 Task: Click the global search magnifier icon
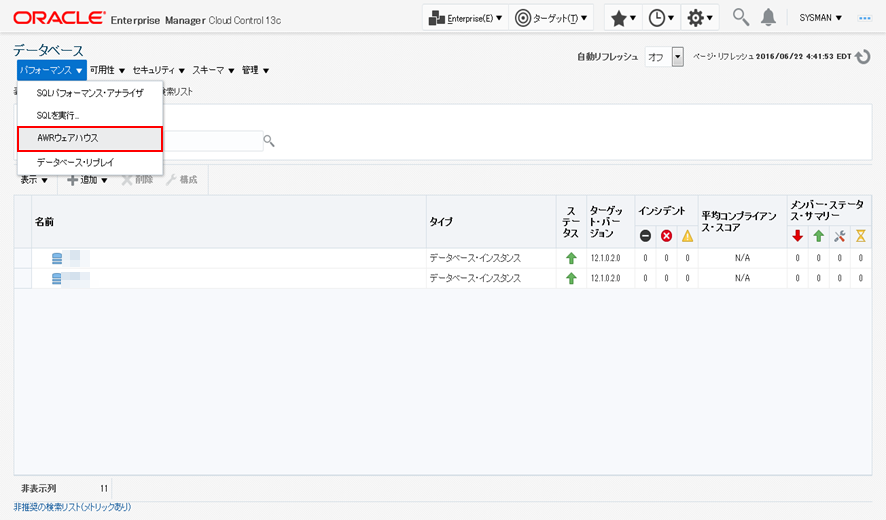click(x=741, y=17)
